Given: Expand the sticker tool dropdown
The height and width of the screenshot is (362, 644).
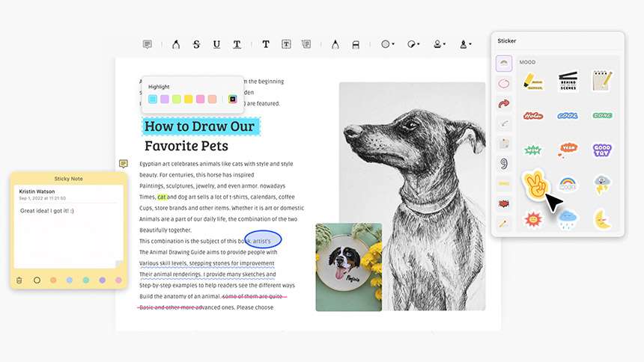Looking at the screenshot, I should [x=413, y=44].
